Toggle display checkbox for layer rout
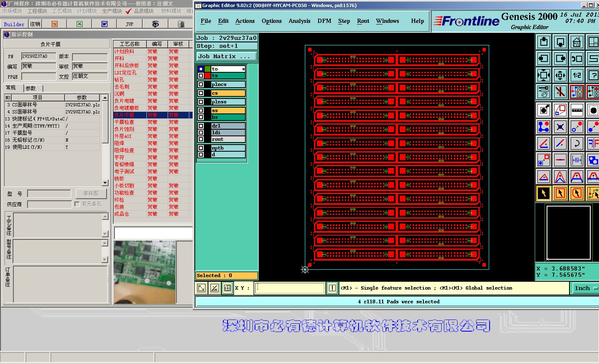Screen dimensions: 599x364 [x=201, y=139]
